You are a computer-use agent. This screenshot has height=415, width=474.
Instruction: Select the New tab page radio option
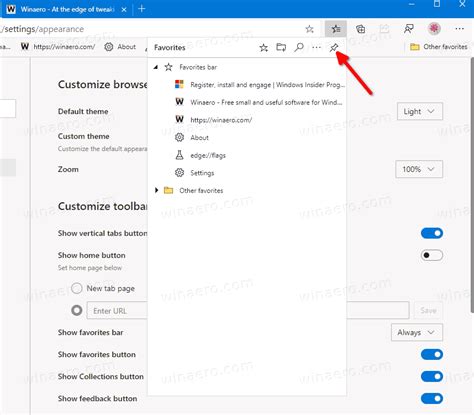coord(77,288)
